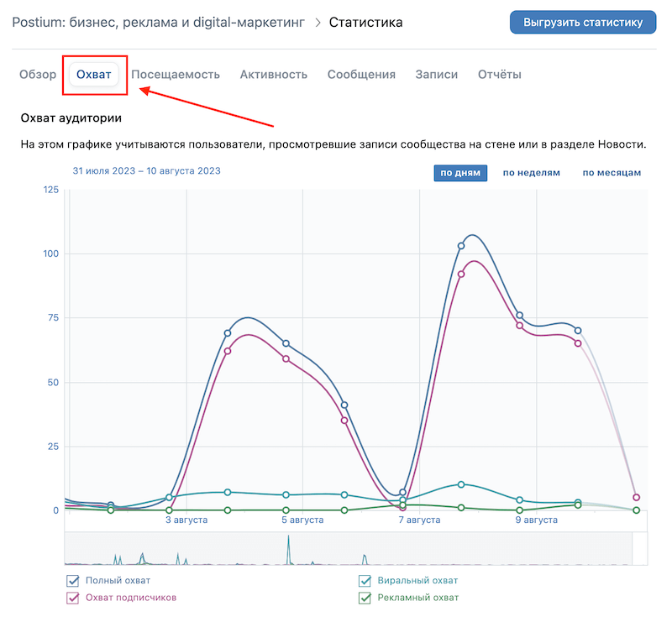Open the date range 31 июля – 10 августа

point(147,171)
